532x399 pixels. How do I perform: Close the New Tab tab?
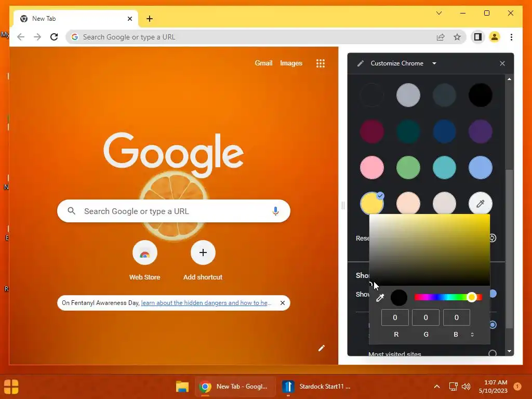point(129,19)
